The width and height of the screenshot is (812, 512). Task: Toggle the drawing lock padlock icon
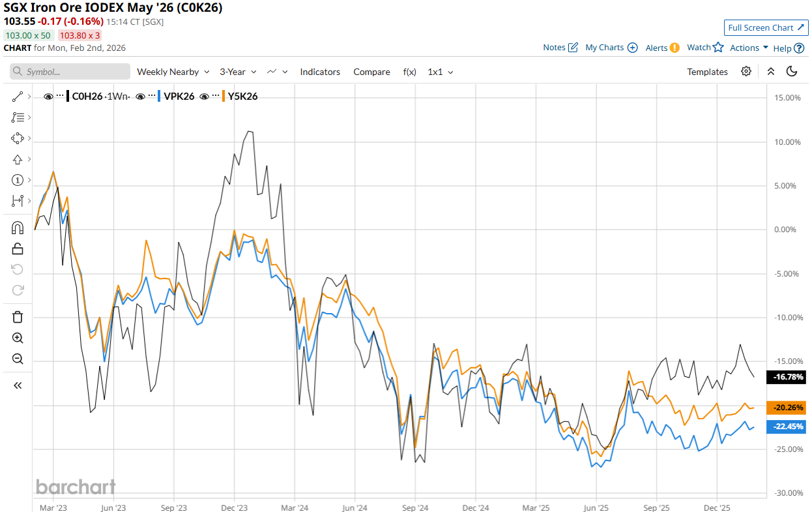tap(18, 248)
